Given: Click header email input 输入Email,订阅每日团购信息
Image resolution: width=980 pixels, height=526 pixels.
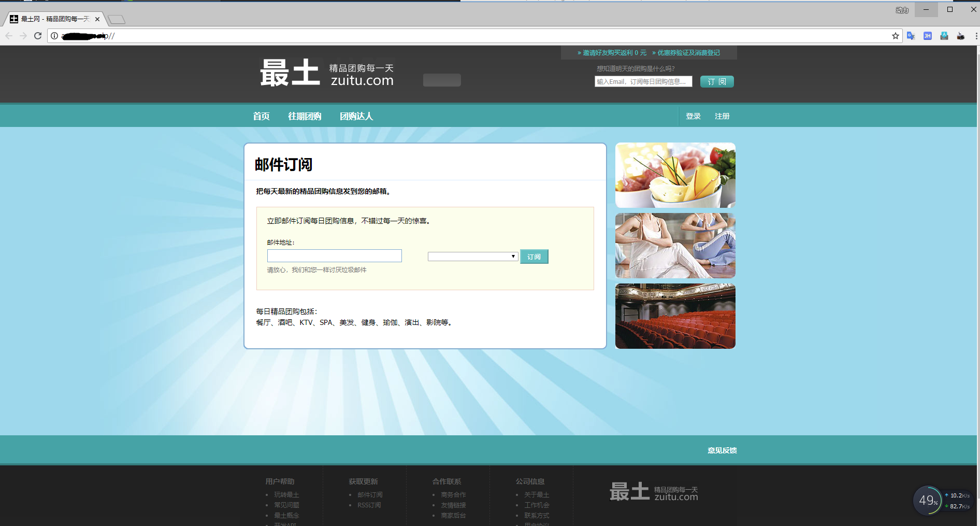Looking at the screenshot, I should [x=643, y=81].
